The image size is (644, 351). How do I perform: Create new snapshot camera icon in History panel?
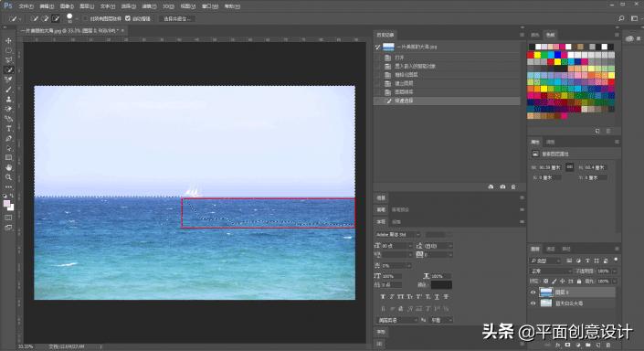click(x=502, y=187)
